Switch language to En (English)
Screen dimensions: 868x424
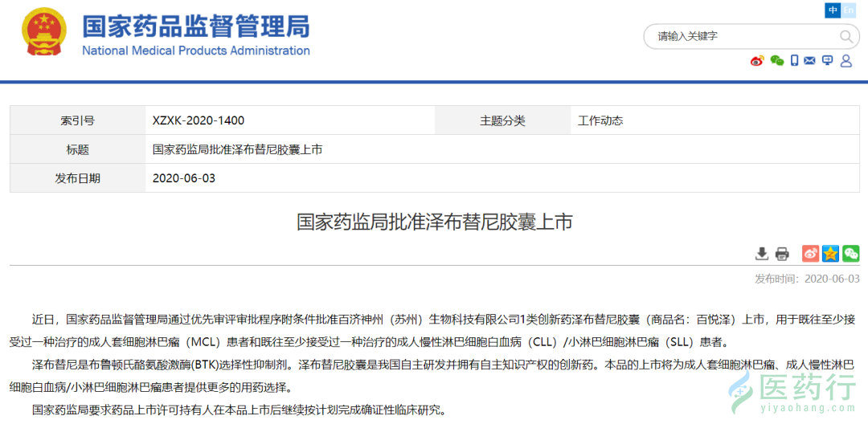pyautogui.click(x=848, y=10)
